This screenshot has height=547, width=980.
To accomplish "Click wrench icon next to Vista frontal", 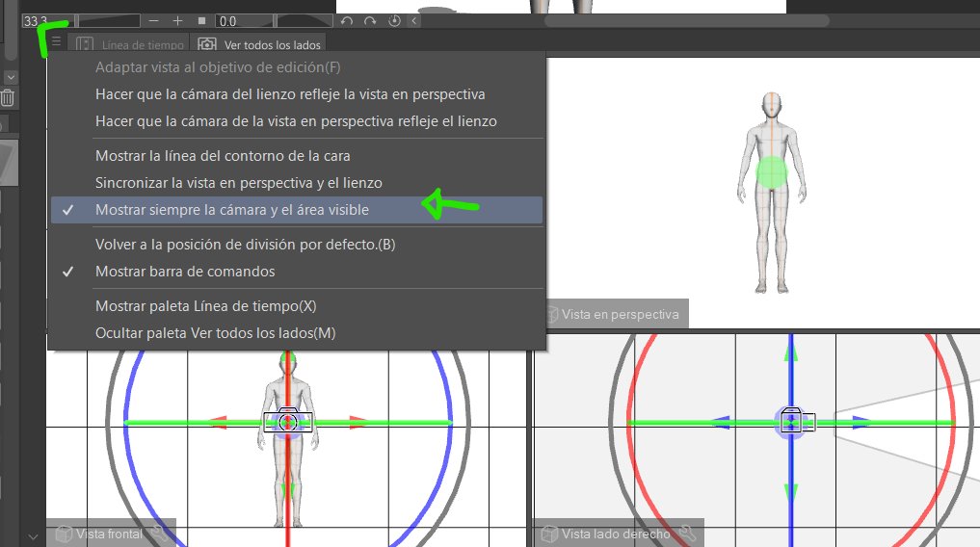I will coord(159,534).
